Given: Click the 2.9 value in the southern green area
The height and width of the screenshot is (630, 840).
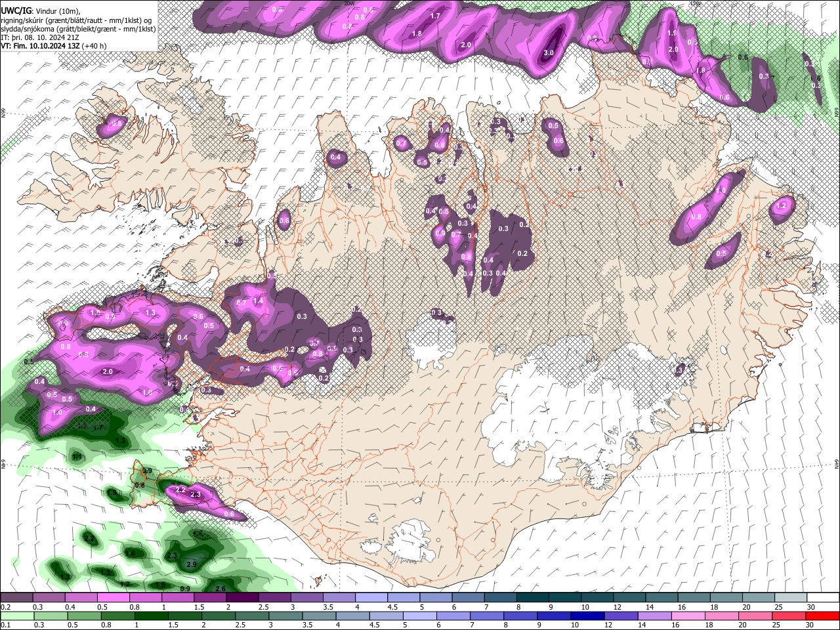Looking at the screenshot, I should tap(192, 564).
